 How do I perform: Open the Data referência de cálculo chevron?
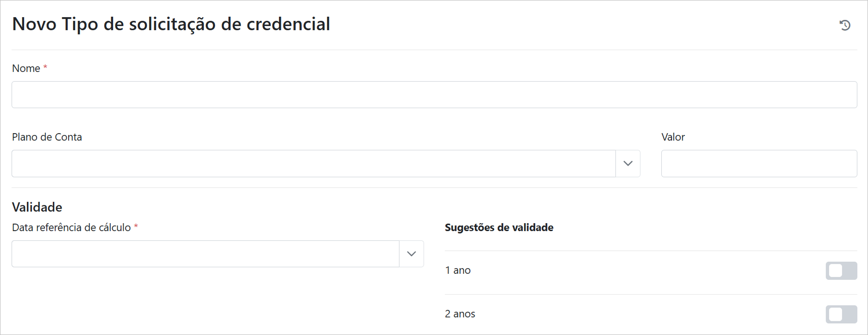tap(412, 254)
